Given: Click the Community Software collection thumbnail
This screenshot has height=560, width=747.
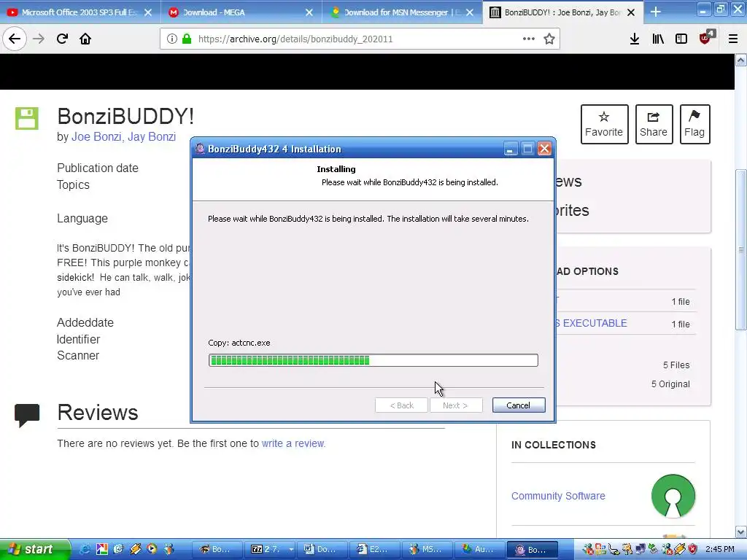Looking at the screenshot, I should 673,496.
